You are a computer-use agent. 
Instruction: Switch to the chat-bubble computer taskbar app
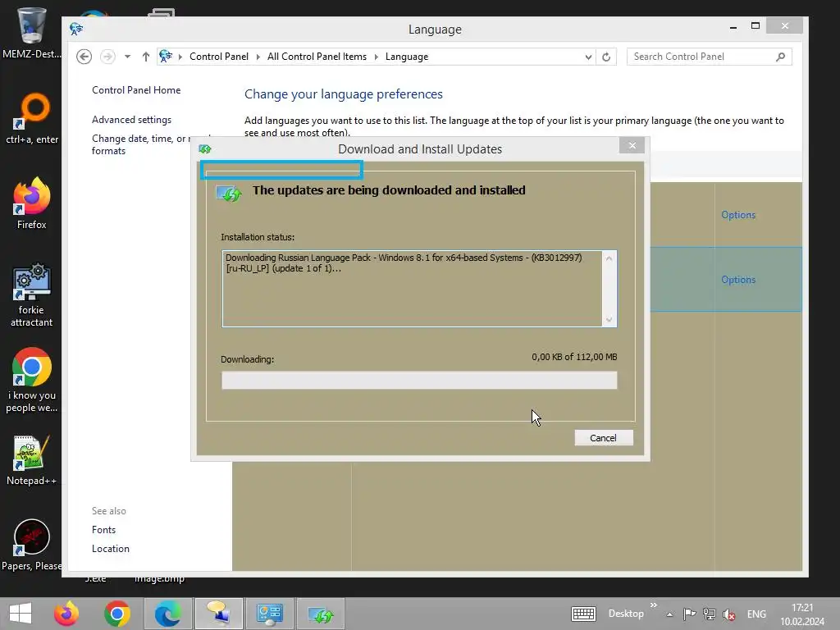(218, 614)
